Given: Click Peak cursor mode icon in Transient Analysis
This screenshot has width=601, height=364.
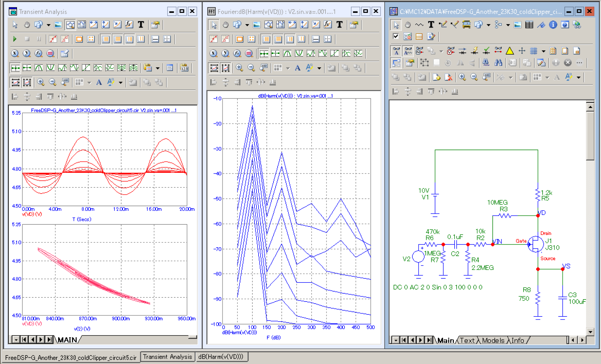Looking at the screenshot, I should [x=39, y=68].
